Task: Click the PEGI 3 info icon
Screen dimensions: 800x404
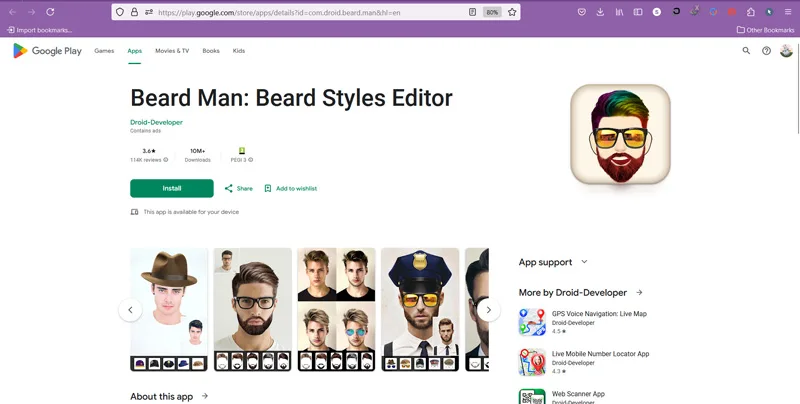Action: click(251, 160)
